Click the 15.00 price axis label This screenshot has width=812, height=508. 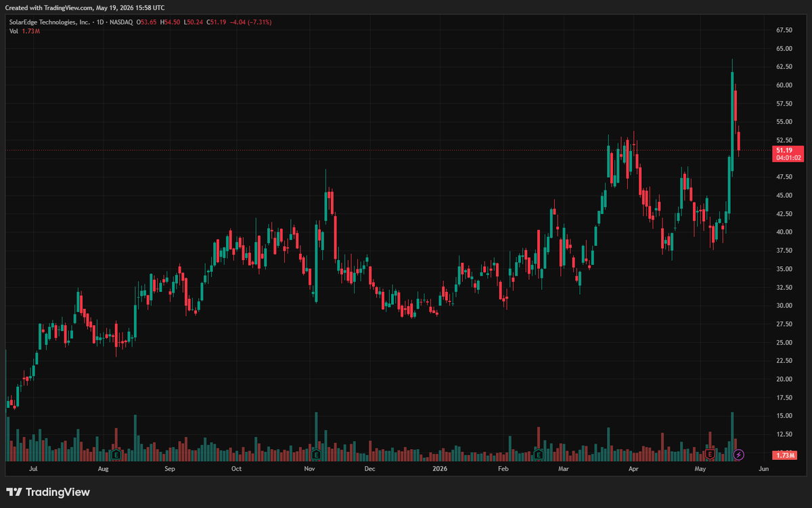coord(784,416)
